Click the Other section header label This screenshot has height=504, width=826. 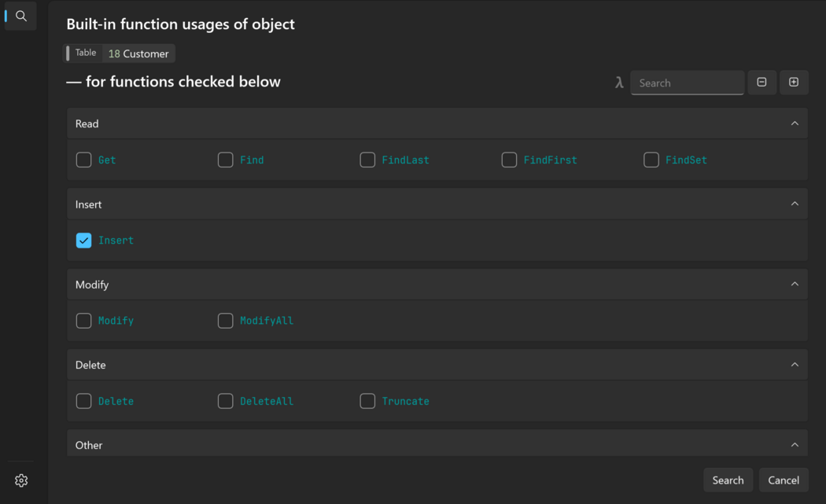coord(88,446)
